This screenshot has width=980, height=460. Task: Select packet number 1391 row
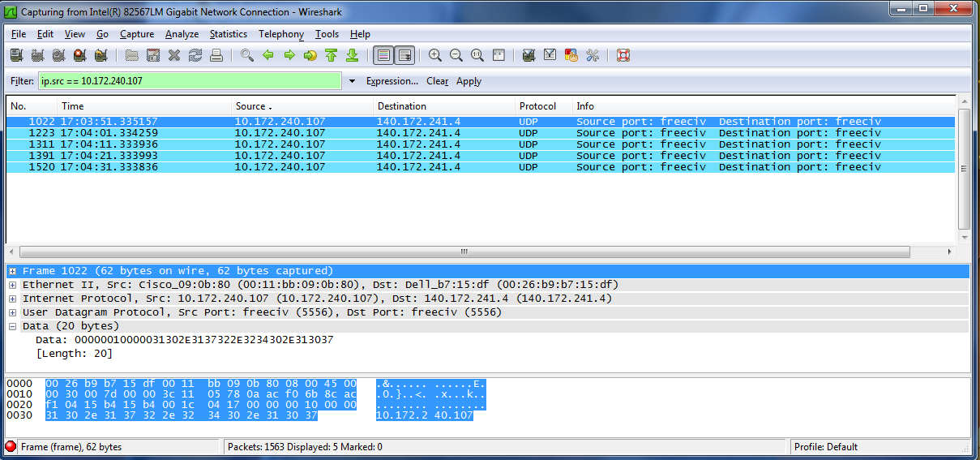click(x=480, y=156)
